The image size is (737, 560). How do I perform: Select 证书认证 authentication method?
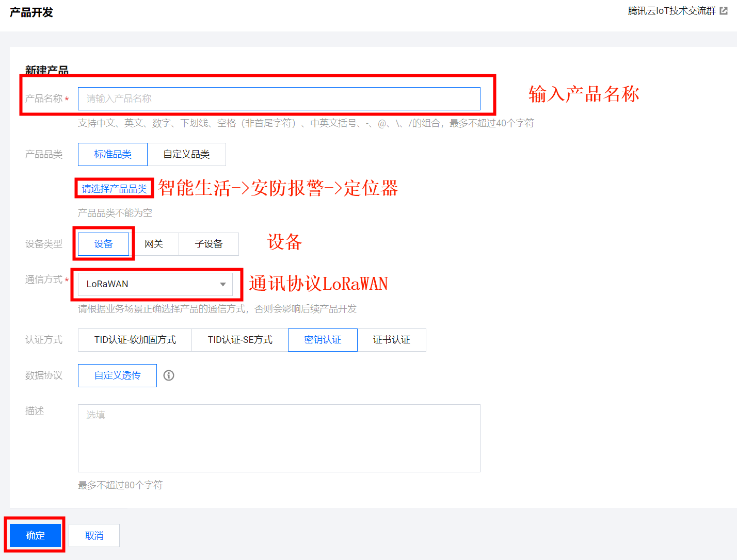(392, 340)
